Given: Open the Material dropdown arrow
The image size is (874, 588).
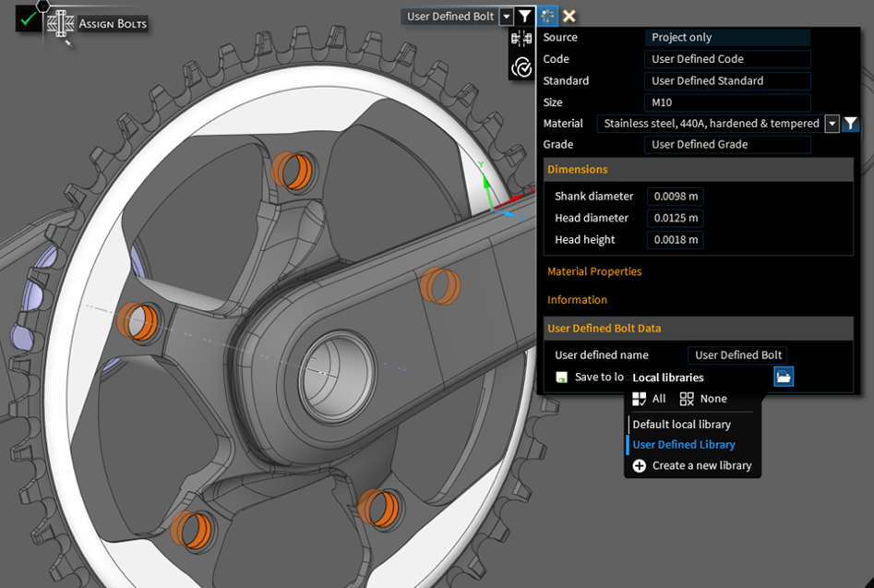Looking at the screenshot, I should pyautogui.click(x=832, y=124).
